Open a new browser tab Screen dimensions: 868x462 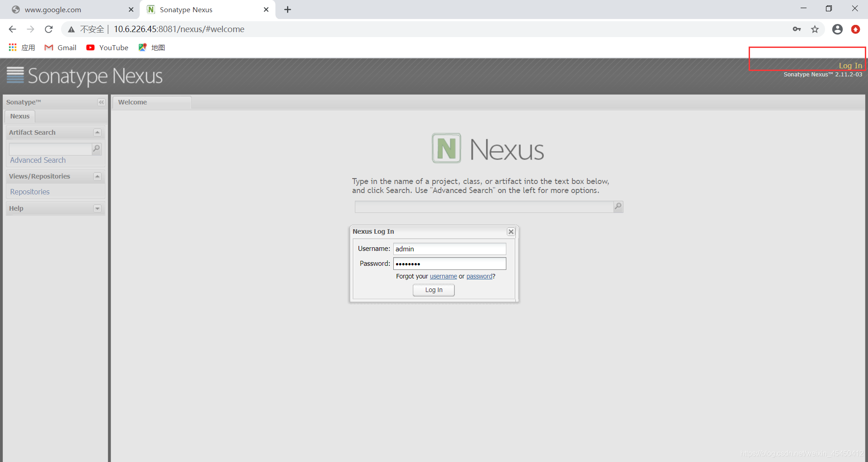click(x=288, y=9)
